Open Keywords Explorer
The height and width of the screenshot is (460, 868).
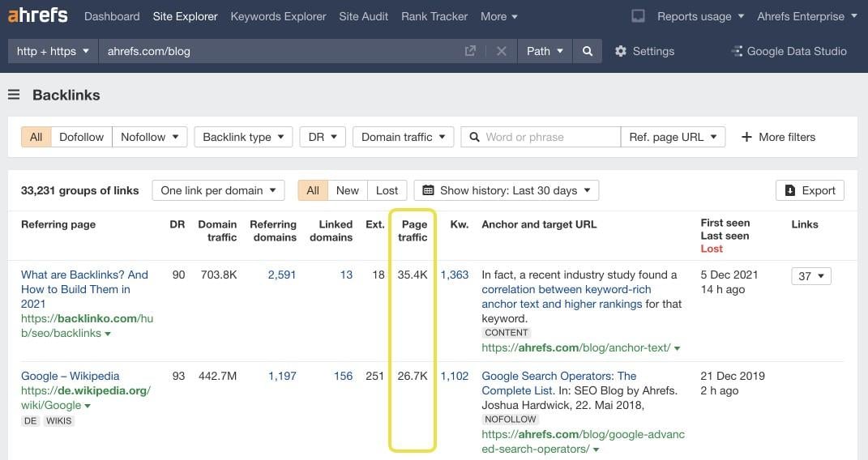(278, 16)
